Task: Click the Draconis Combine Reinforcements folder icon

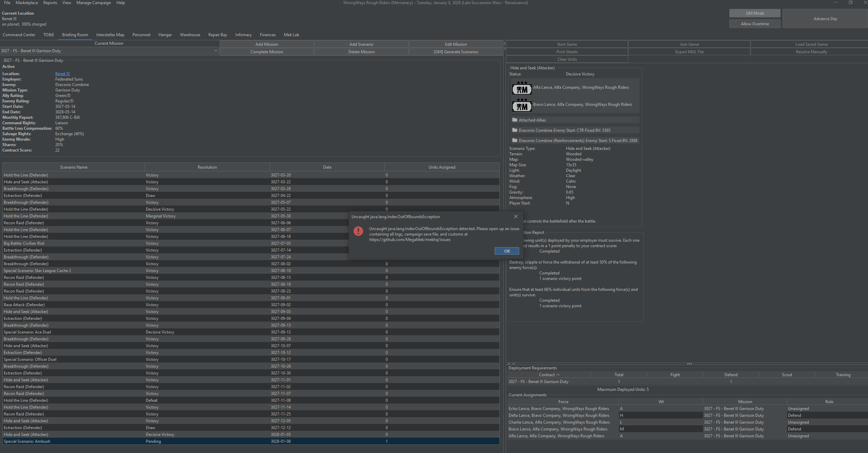Action: coord(514,140)
